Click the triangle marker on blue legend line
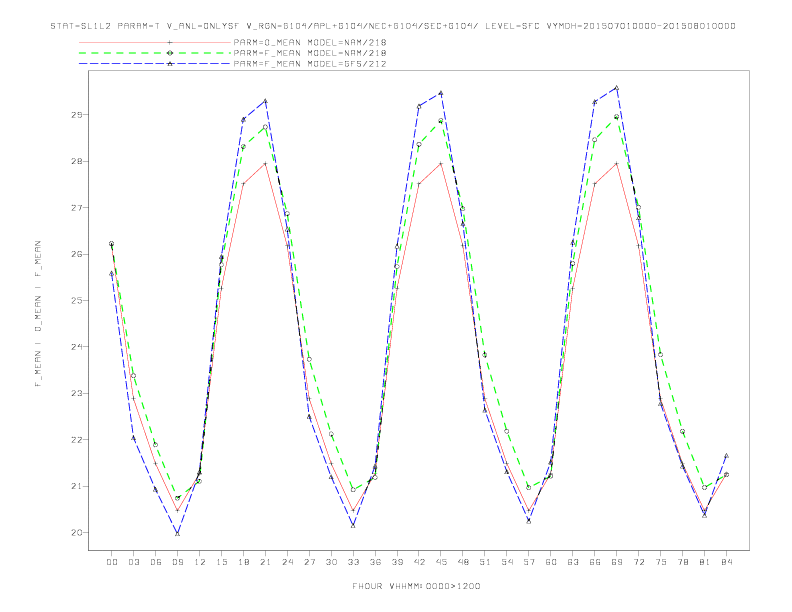The width and height of the screenshot is (792, 612). coord(170,64)
